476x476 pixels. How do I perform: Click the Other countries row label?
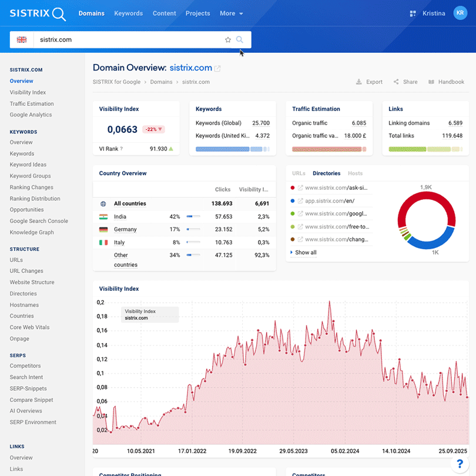click(126, 260)
